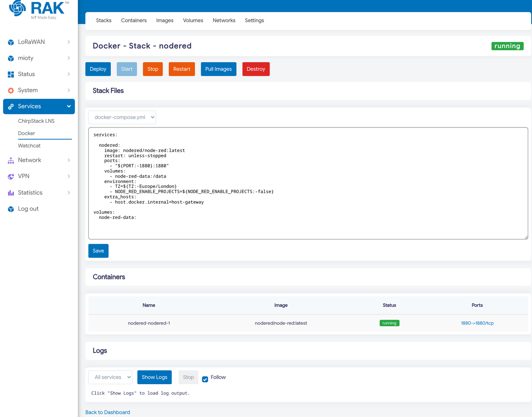Click the VPN globe icon
532x417 pixels.
(x=11, y=176)
